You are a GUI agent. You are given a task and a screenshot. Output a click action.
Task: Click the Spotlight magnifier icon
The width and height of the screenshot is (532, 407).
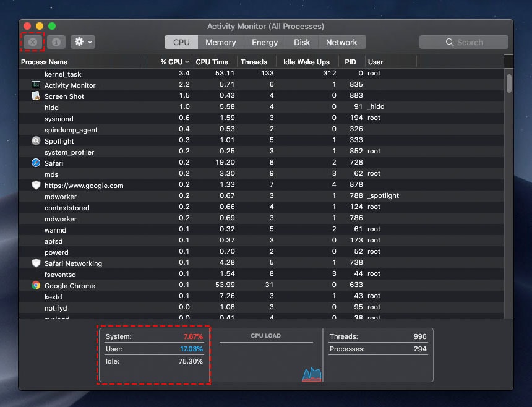coord(36,140)
